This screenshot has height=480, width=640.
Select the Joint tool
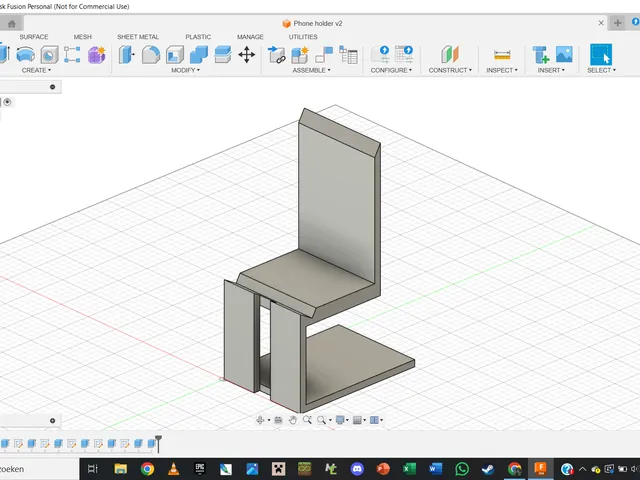click(x=324, y=55)
